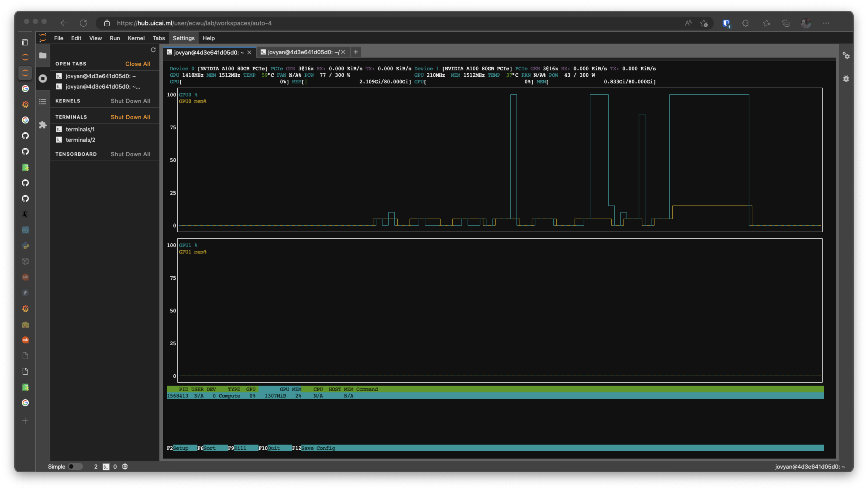
Task: Click Shut Down All for Kernels
Action: (130, 101)
